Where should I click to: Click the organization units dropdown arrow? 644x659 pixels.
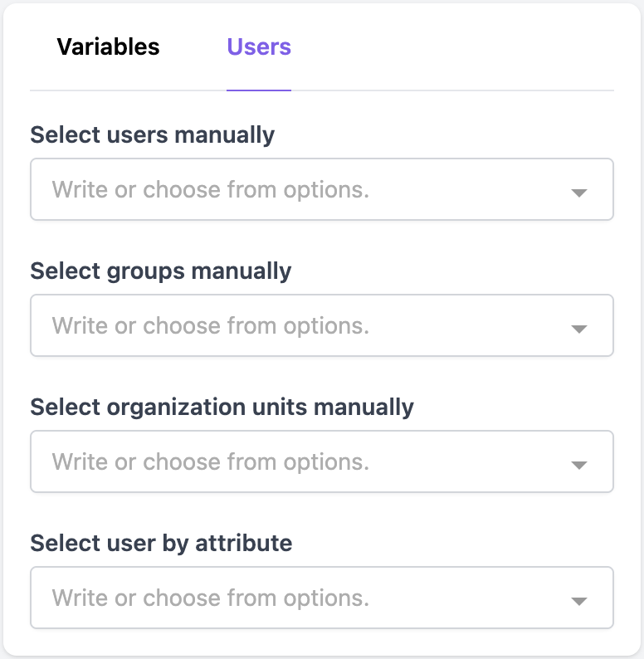click(x=579, y=465)
